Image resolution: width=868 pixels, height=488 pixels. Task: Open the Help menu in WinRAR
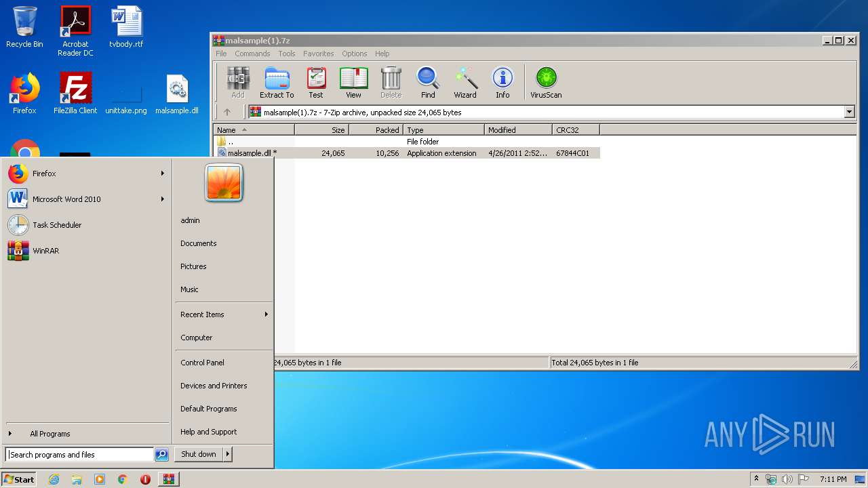click(382, 54)
